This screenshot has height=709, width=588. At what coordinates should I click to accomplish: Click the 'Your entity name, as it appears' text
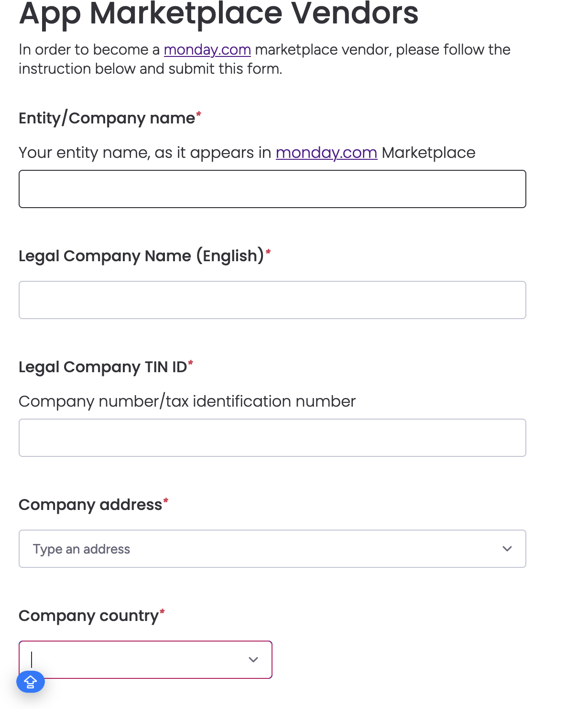145,153
